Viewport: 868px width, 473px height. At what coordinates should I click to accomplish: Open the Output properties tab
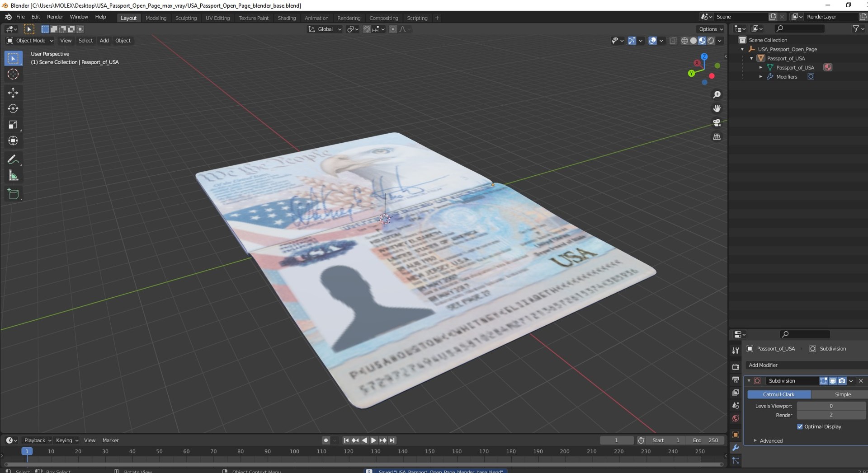[736, 379]
